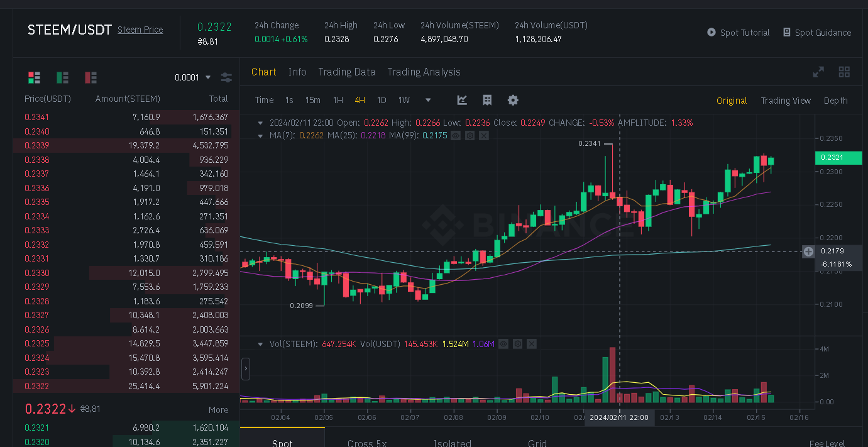
Task: Remove the volume indicator with X icon
Action: pos(532,344)
